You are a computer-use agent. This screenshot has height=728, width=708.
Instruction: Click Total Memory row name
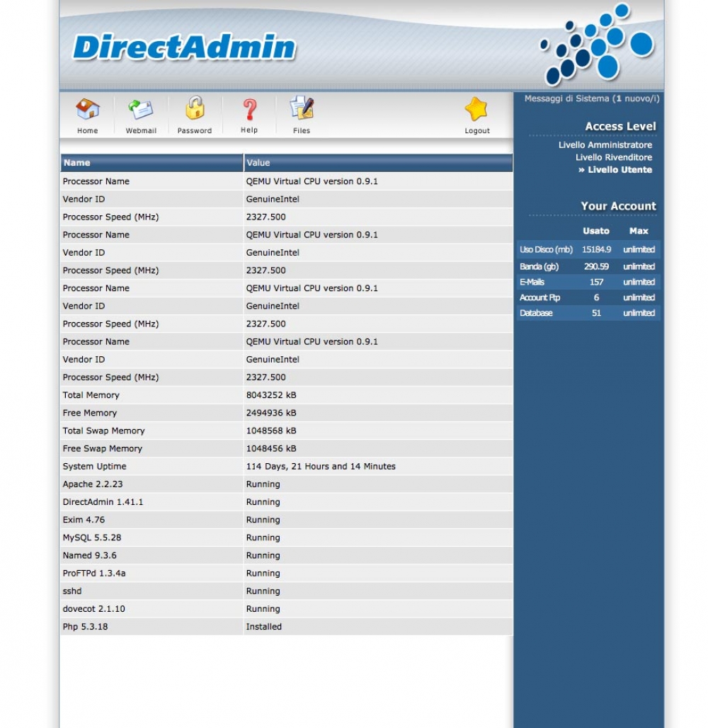pyautogui.click(x=91, y=395)
